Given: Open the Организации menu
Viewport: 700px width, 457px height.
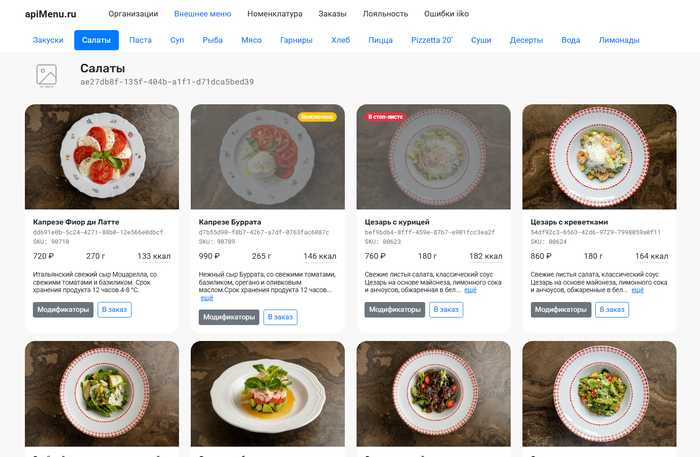Looking at the screenshot, I should pyautogui.click(x=133, y=14).
